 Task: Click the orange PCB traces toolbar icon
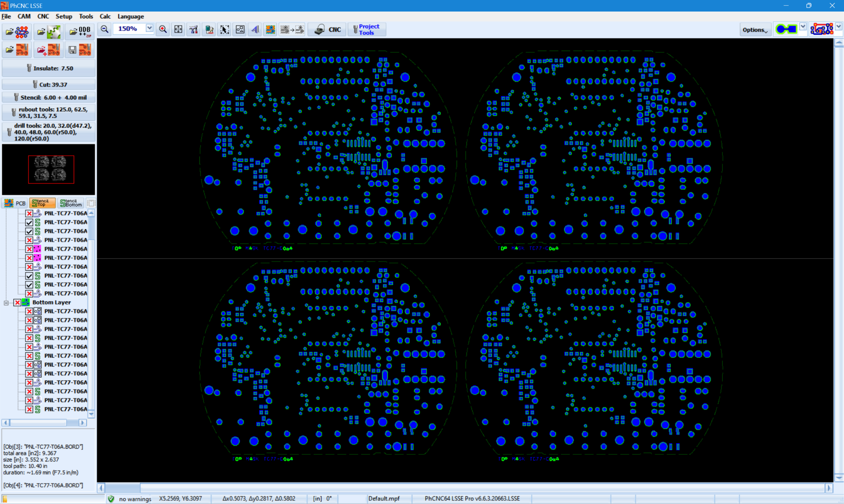(x=270, y=29)
